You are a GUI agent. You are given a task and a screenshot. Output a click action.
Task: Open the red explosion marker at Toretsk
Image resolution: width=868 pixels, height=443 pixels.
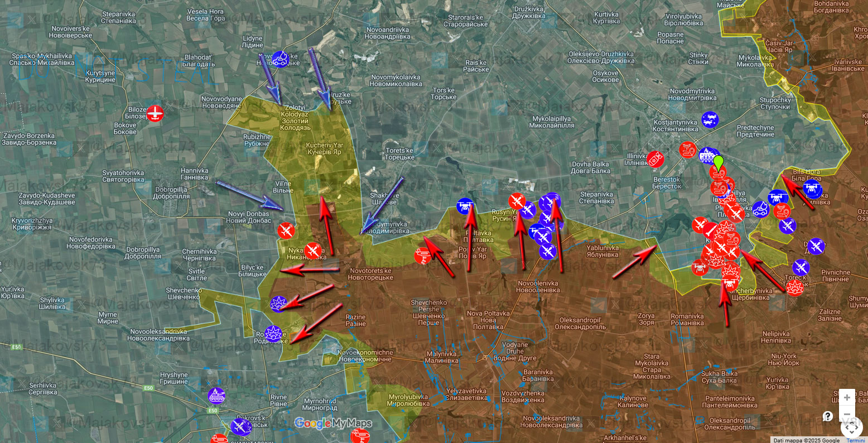coord(794,287)
